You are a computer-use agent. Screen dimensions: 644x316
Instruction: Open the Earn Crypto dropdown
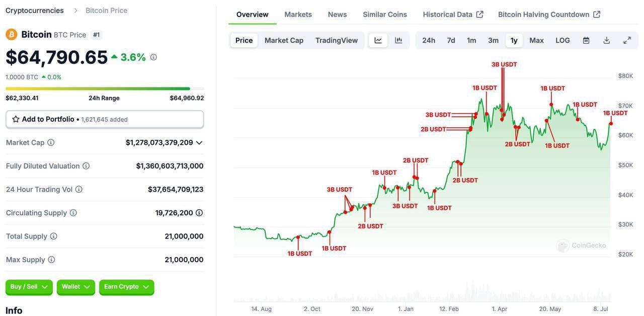point(127,287)
